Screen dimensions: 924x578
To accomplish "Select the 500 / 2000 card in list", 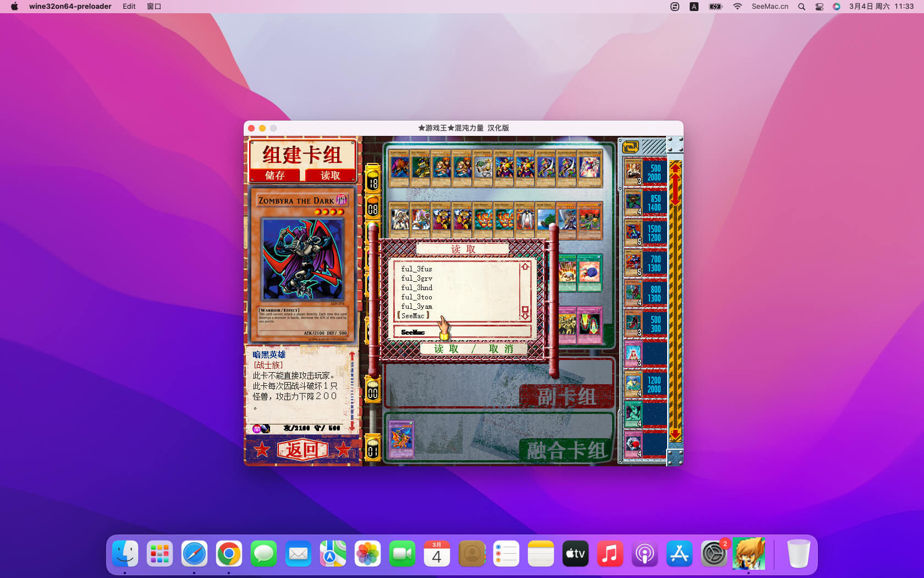I will 645,172.
